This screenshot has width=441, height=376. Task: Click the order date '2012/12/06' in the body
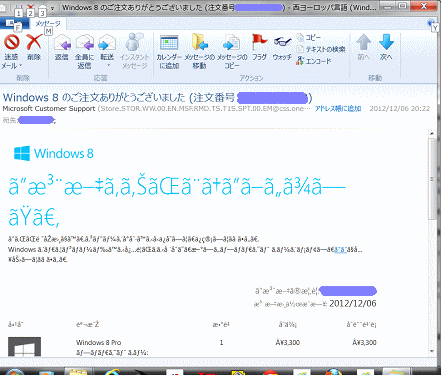pyautogui.click(x=353, y=303)
